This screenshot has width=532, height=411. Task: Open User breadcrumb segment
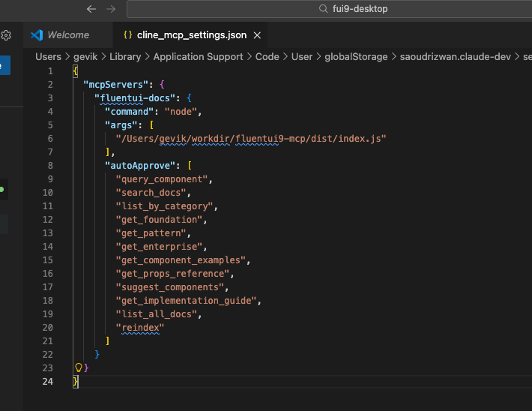point(302,57)
